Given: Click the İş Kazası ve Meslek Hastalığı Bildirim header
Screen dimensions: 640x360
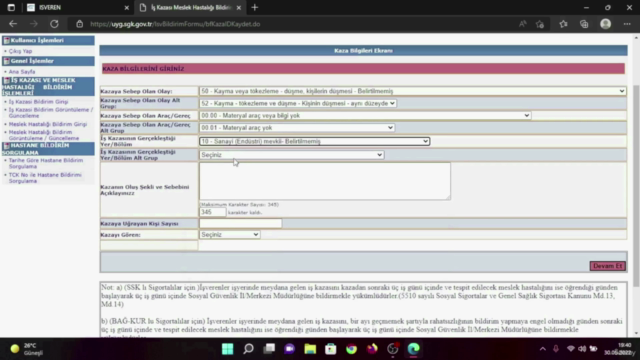Looking at the screenshot, I should 48,87.
